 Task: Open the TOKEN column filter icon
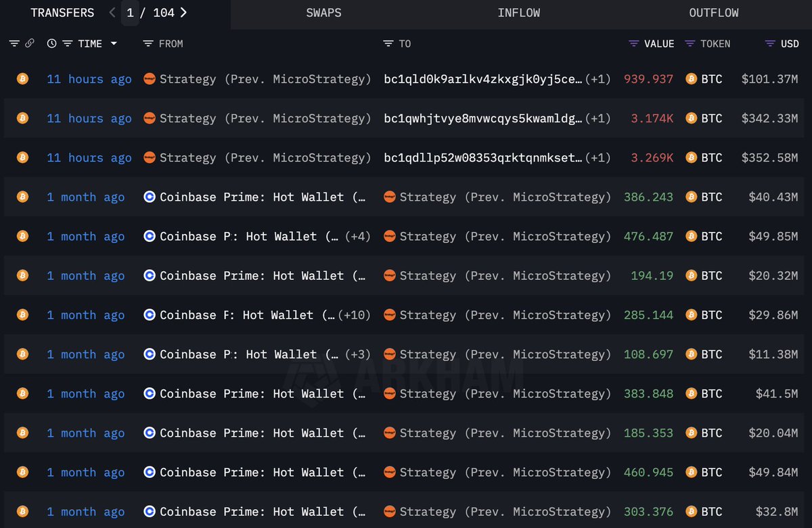click(690, 43)
